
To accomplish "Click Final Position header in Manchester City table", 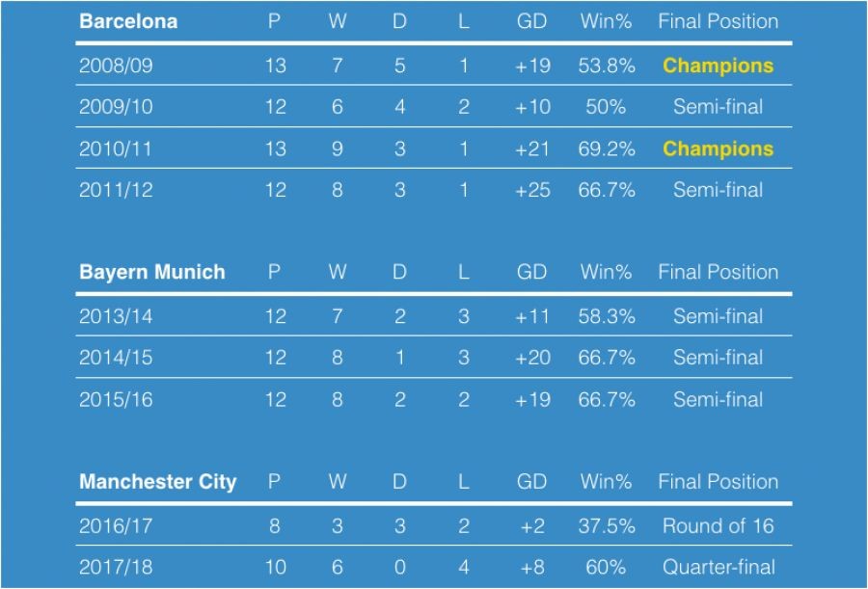I will point(718,482).
